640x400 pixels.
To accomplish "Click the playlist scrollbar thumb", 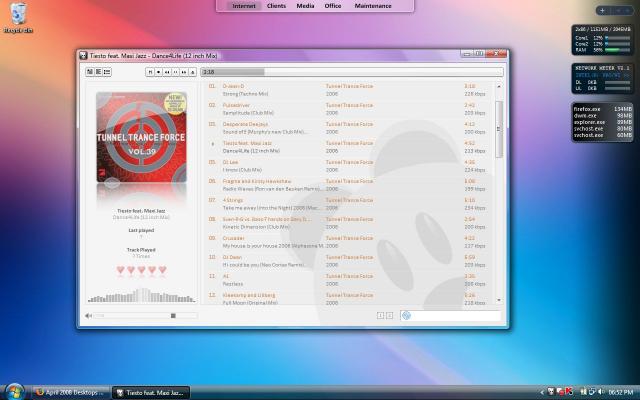I will click(x=499, y=129).
